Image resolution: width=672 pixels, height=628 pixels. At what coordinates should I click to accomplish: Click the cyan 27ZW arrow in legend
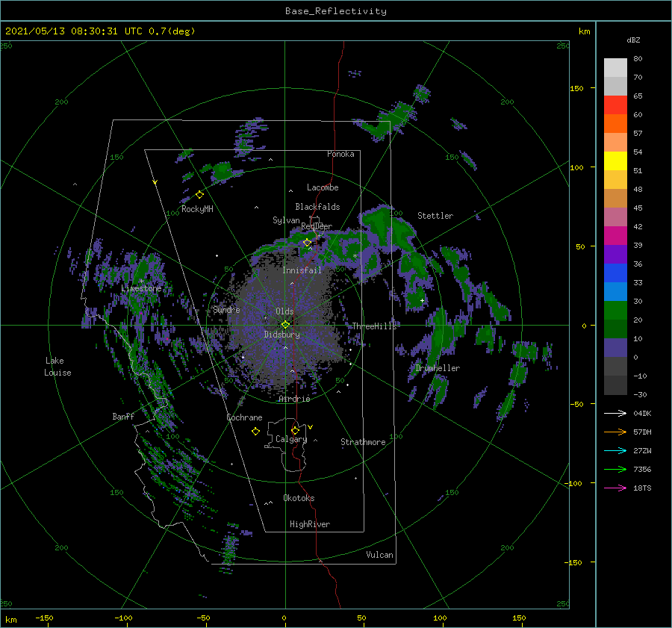pyautogui.click(x=615, y=450)
